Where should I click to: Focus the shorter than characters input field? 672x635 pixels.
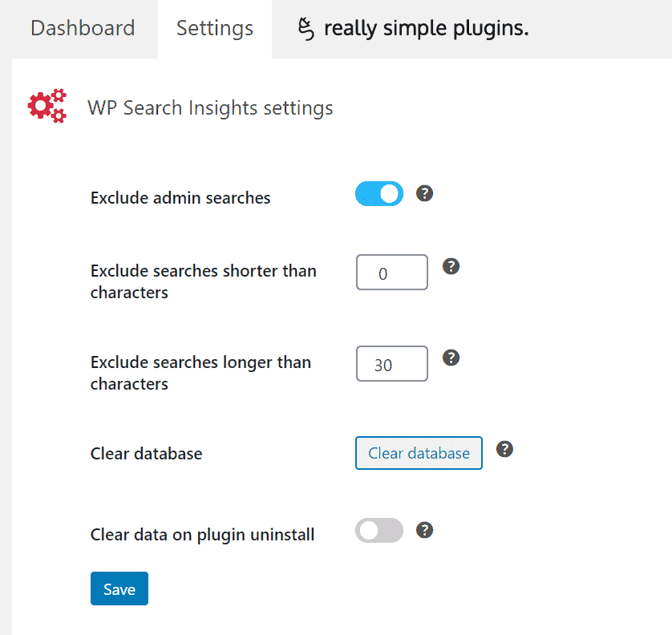point(391,273)
